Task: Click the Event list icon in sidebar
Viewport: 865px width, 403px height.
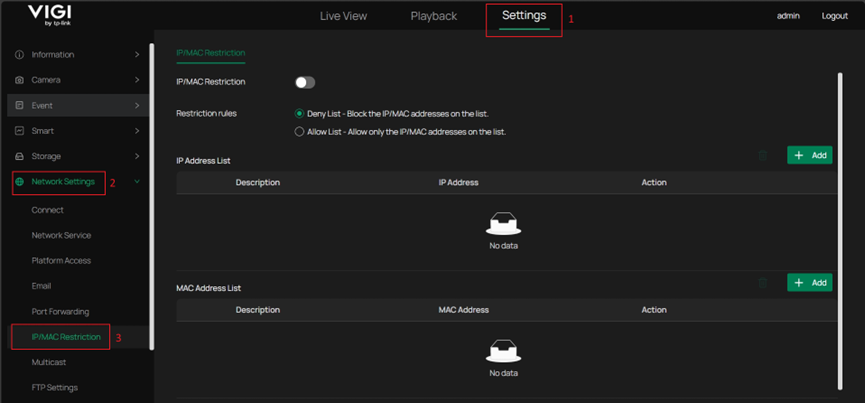Action: tap(19, 105)
